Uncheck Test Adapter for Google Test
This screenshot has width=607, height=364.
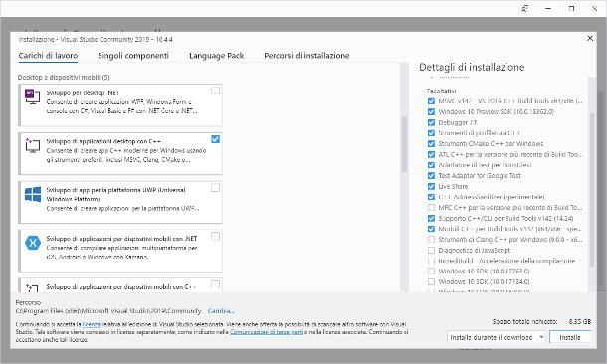pos(431,176)
